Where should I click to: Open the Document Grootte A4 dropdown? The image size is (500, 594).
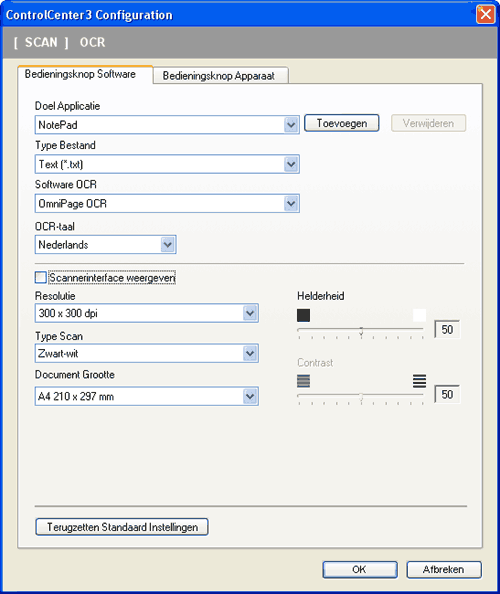pos(147,396)
